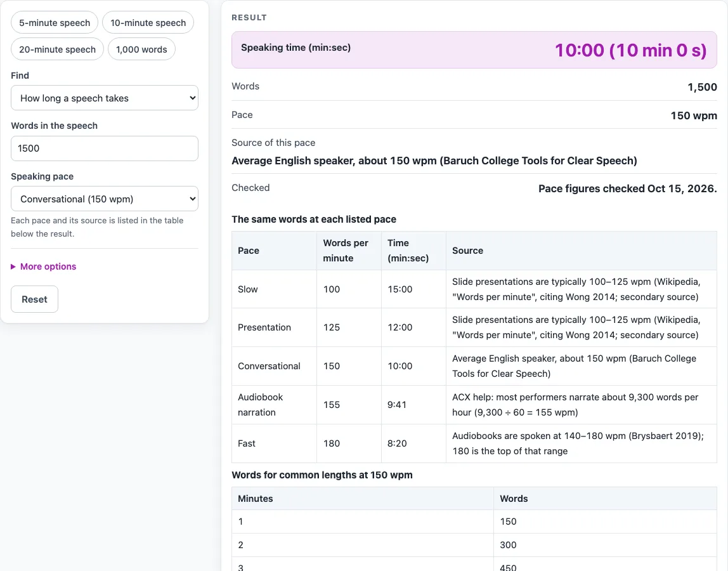
Task: Select the Slow pace table row
Action: click(x=474, y=289)
